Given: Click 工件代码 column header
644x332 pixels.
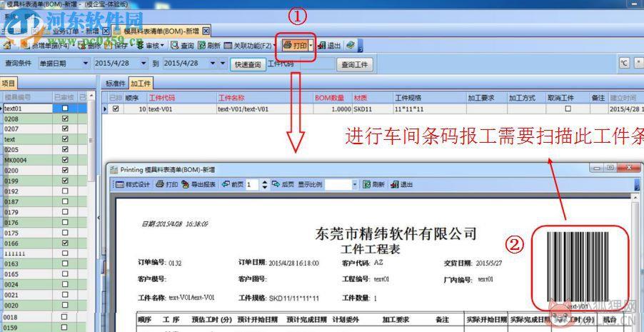Looking at the screenshot, I should [181, 99].
